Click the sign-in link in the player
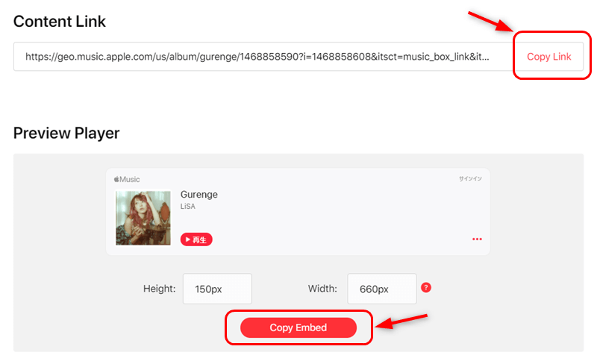 click(470, 178)
